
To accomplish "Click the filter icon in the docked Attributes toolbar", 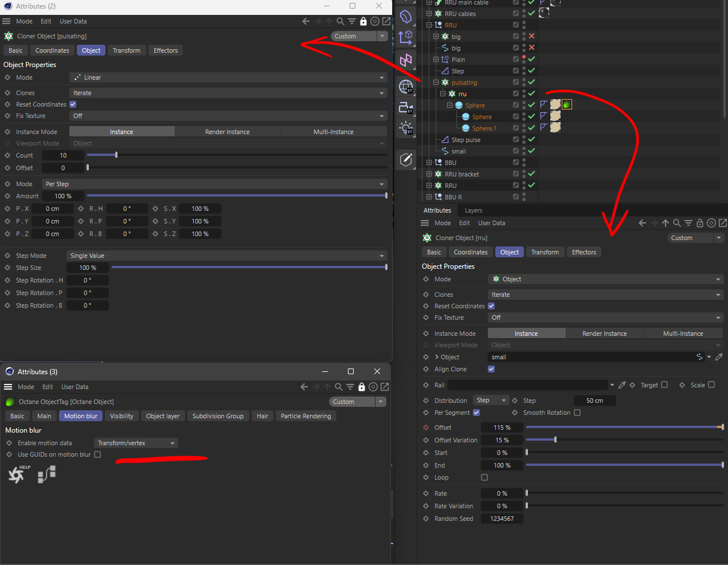I will click(688, 223).
